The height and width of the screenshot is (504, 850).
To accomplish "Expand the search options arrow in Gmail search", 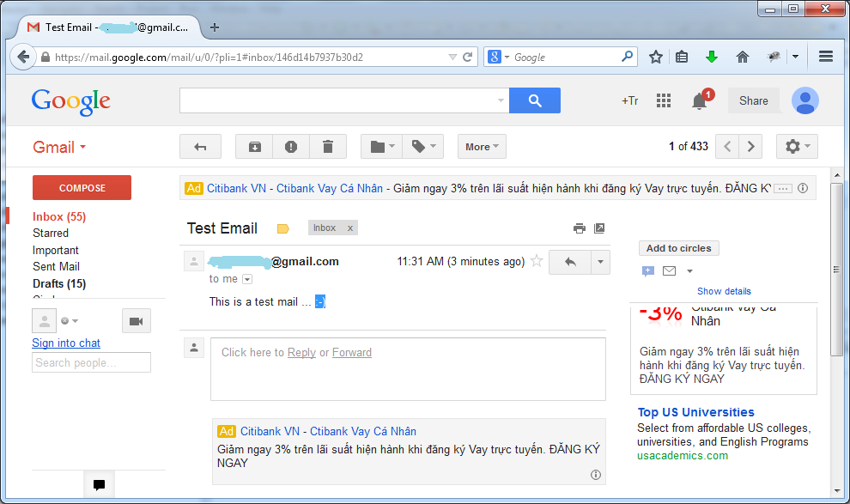I will click(501, 100).
